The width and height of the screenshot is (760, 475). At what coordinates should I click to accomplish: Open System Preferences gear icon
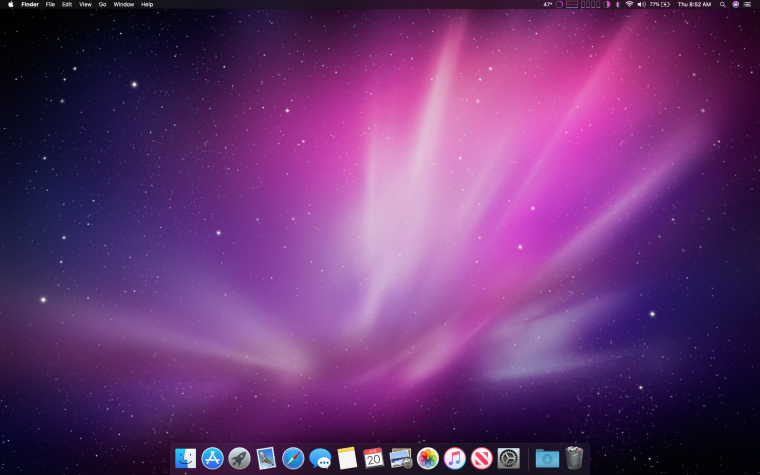509,458
